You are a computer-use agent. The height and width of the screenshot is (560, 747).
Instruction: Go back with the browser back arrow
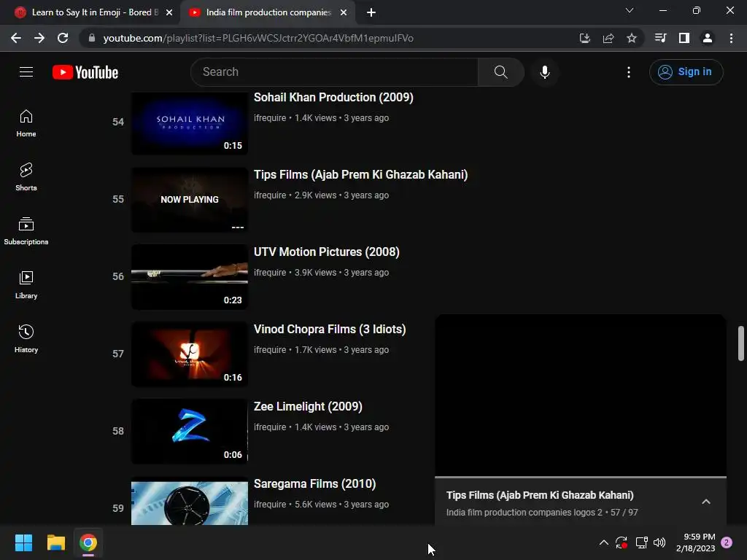[16, 38]
